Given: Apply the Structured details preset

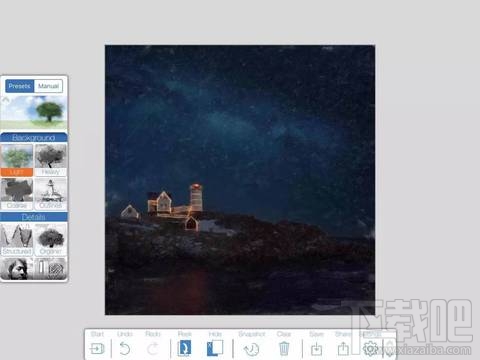Looking at the screenshot, I should click(17, 239).
